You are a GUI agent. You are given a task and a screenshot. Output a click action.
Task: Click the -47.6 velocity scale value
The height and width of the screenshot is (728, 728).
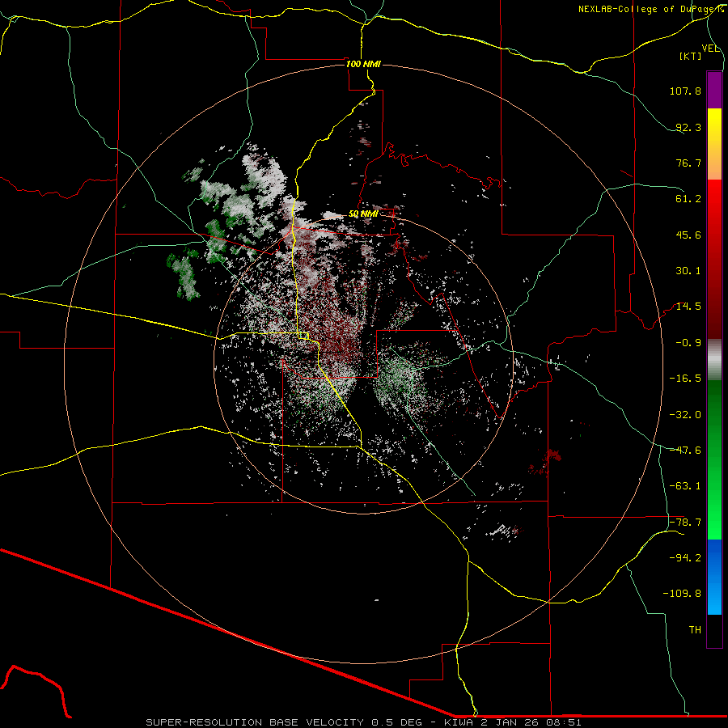click(685, 451)
